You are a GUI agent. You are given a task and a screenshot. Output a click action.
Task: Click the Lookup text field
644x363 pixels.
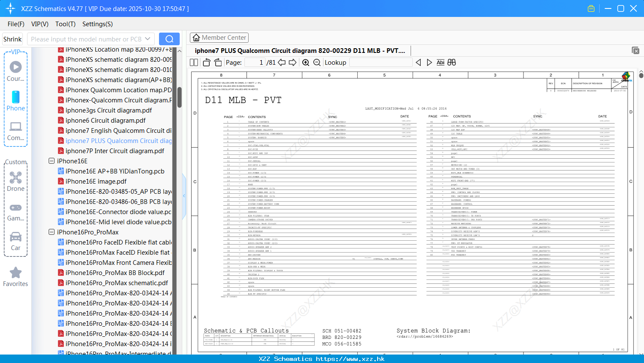point(381,63)
